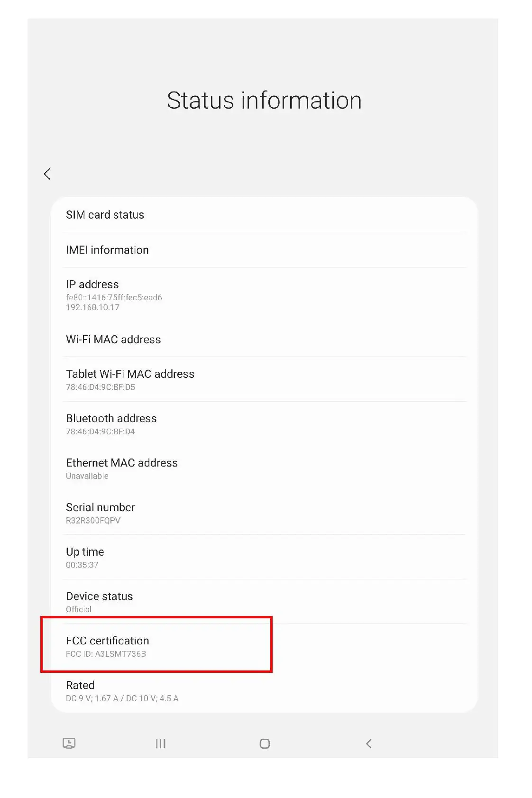Open SIM card status
The height and width of the screenshot is (798, 532).
click(x=264, y=215)
